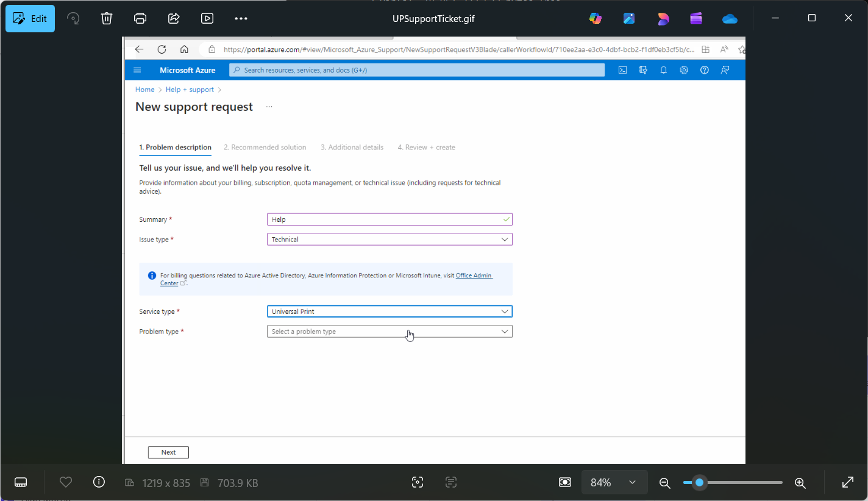Open Azure Help question mark icon
868x501 pixels.
pyautogui.click(x=705, y=70)
